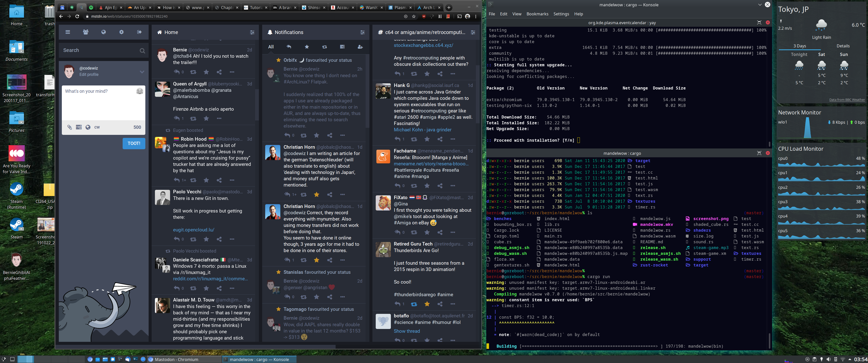Screen dimensions: 868x363
Task: Share Paolo Vecchi's Git post
Action: point(219,239)
